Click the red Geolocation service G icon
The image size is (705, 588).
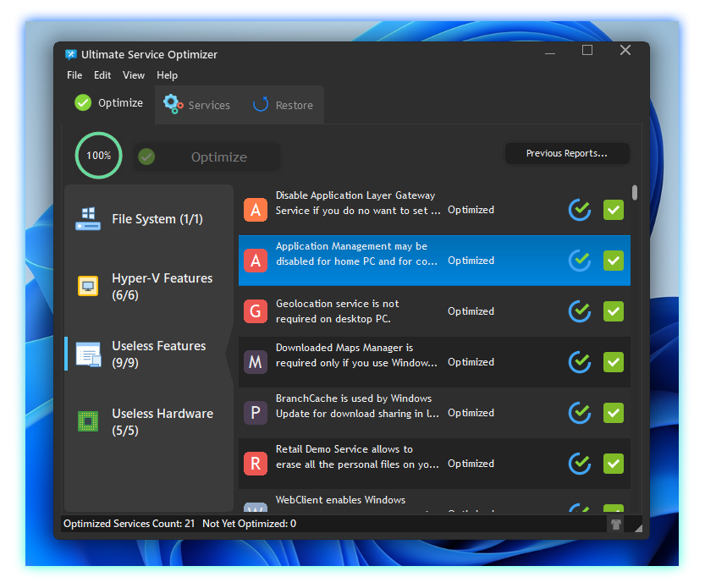click(x=256, y=311)
